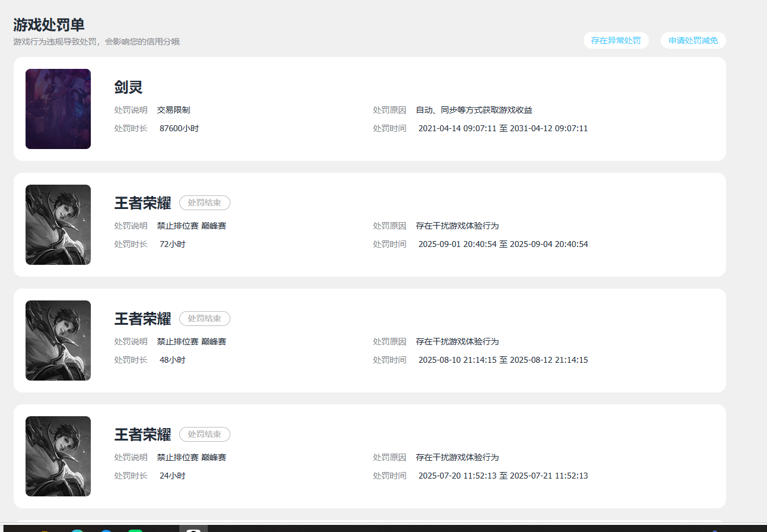Click the subtitle 游戏行为违规导致处罚，会影响您的信用分哦
The width and height of the screenshot is (767, 532).
[x=96, y=42]
